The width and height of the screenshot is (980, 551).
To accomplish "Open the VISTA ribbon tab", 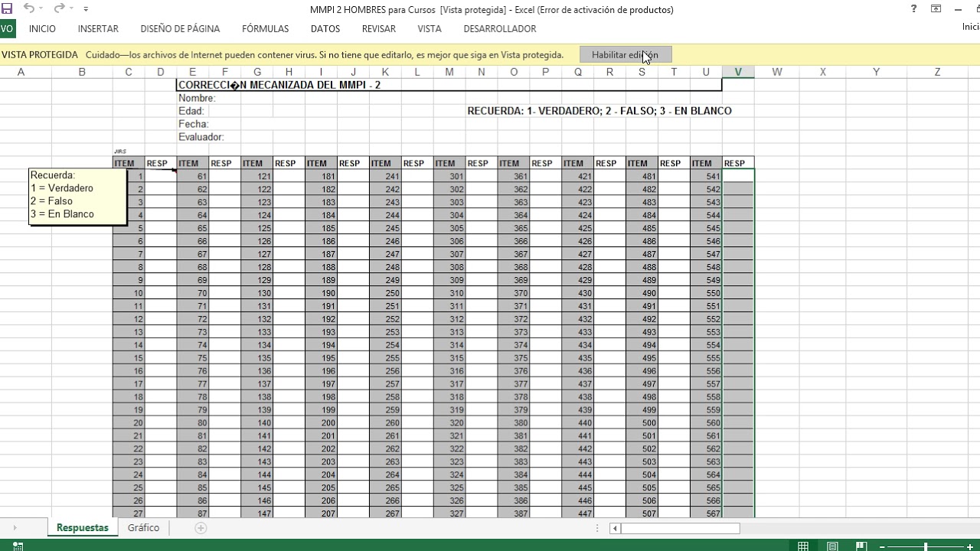I will (430, 28).
